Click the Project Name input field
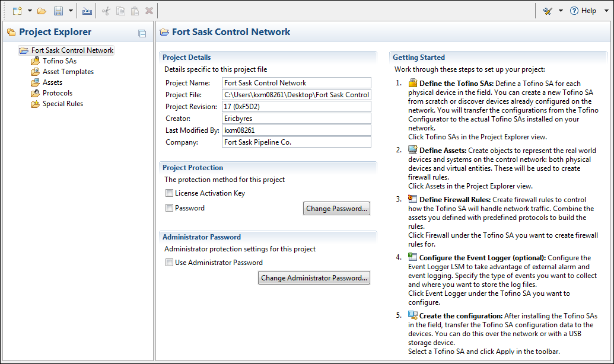 tap(297, 83)
